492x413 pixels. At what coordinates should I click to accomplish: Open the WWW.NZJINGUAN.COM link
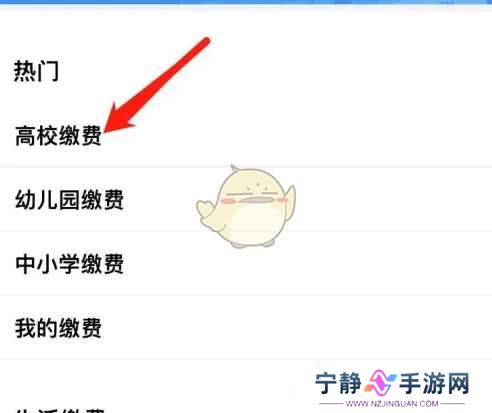(x=392, y=404)
